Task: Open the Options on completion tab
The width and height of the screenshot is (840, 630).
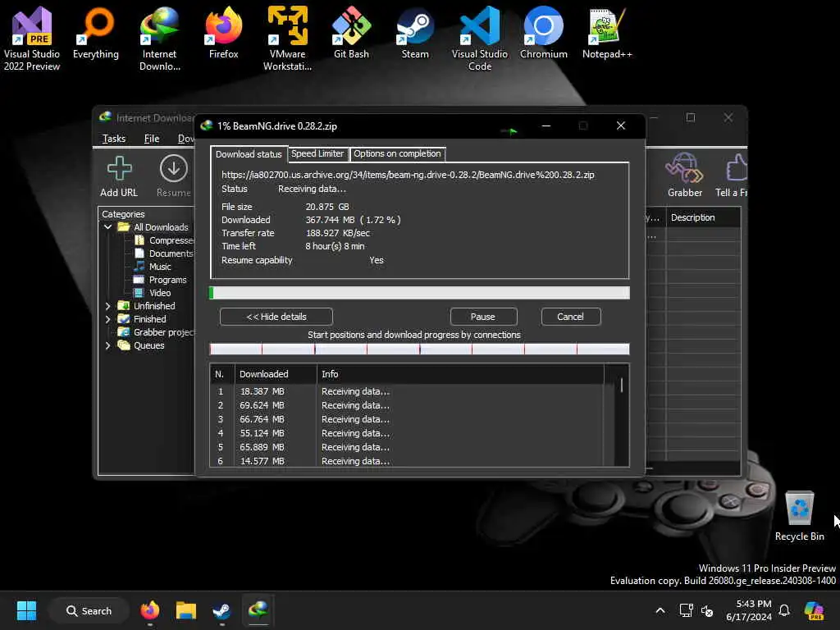Action: click(x=397, y=153)
